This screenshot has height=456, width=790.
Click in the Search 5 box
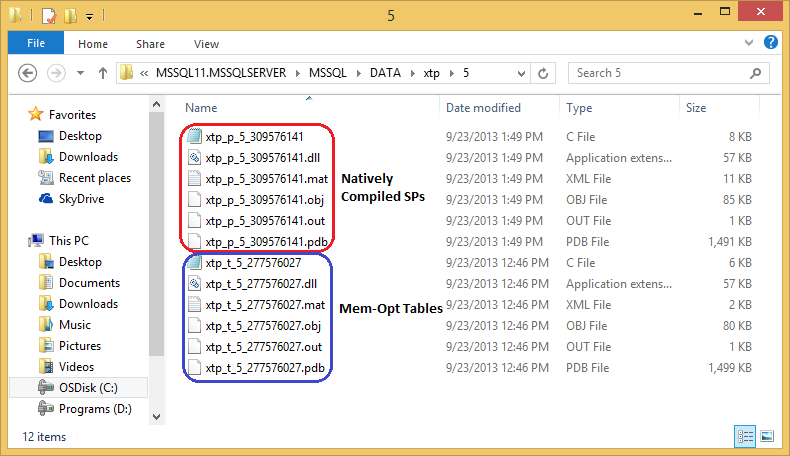click(660, 73)
